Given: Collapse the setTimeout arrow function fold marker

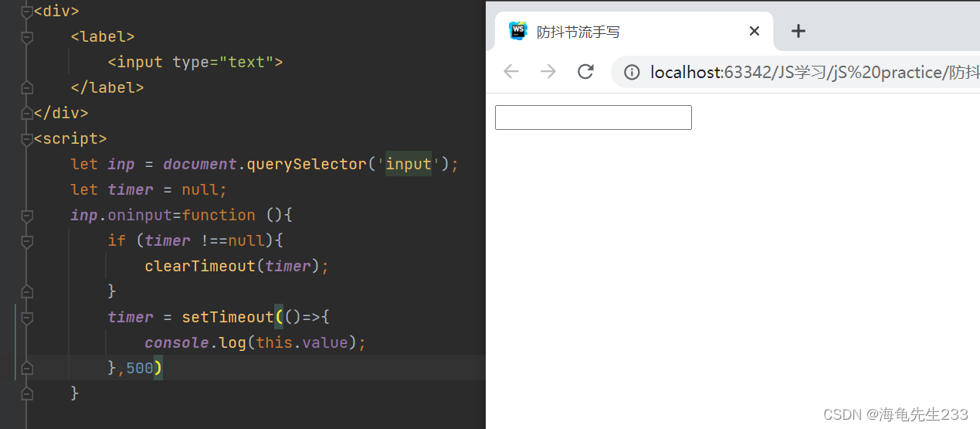Looking at the screenshot, I should pyautogui.click(x=27, y=317).
